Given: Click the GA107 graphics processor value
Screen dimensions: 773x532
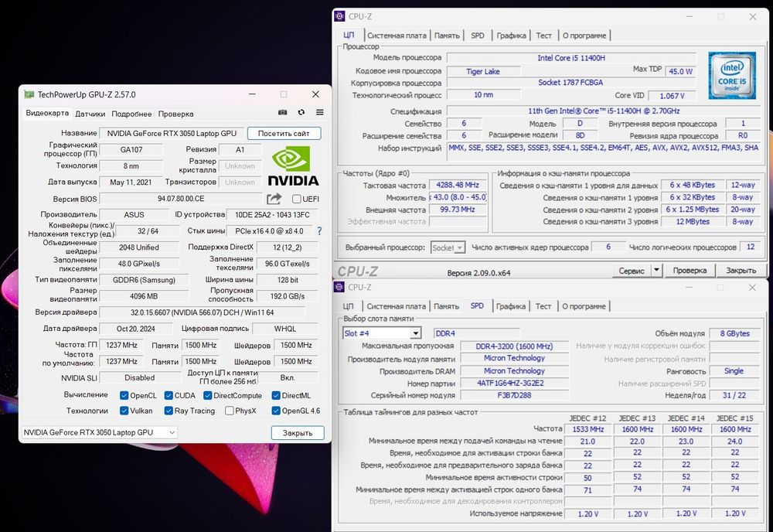Looking at the screenshot, I should tap(131, 149).
